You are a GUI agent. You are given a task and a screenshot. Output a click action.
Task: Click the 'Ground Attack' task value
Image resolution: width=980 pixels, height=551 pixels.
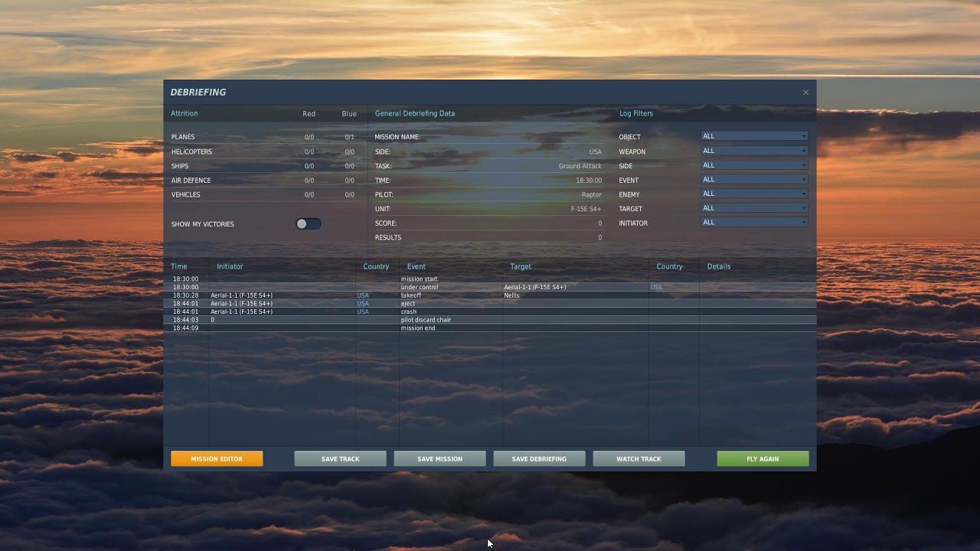[x=580, y=166]
